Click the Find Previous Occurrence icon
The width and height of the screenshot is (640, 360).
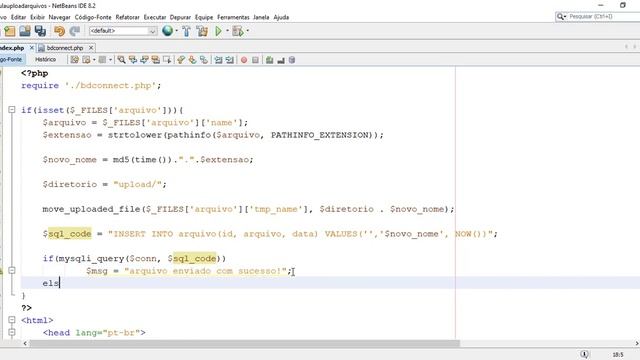tap(133, 60)
